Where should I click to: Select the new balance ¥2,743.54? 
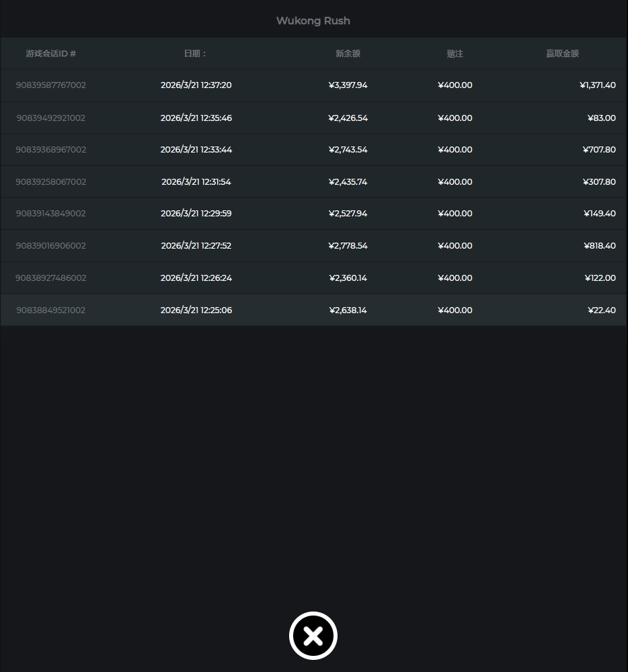point(348,150)
